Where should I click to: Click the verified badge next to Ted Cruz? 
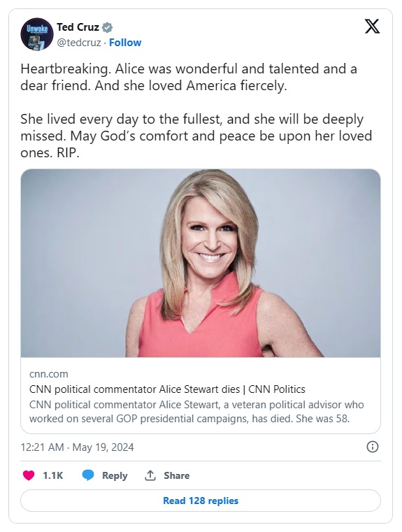(107, 27)
